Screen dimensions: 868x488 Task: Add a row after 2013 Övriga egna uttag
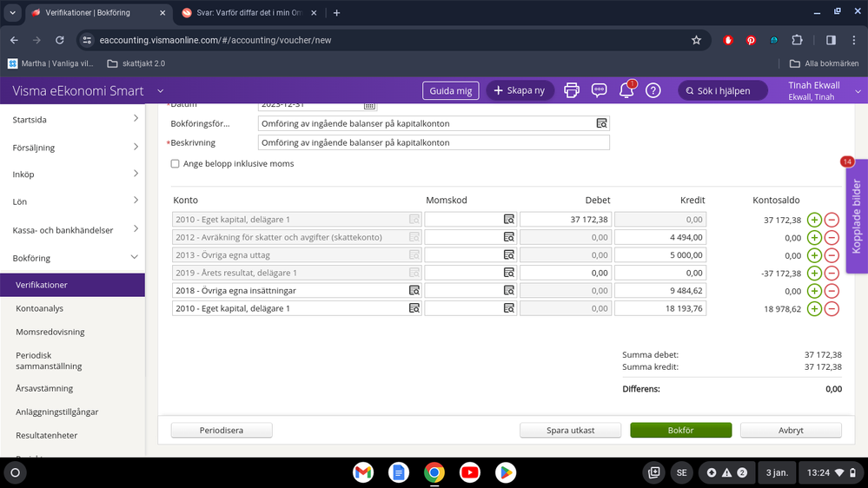[814, 255]
